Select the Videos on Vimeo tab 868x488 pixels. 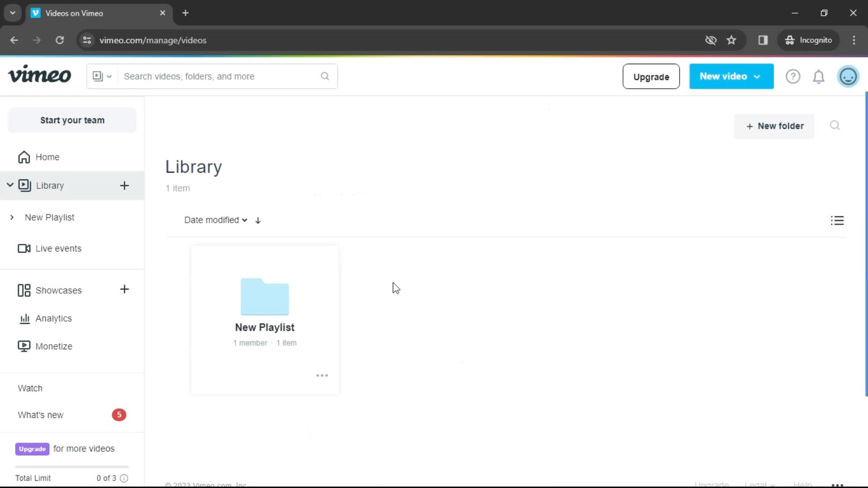[x=99, y=13]
